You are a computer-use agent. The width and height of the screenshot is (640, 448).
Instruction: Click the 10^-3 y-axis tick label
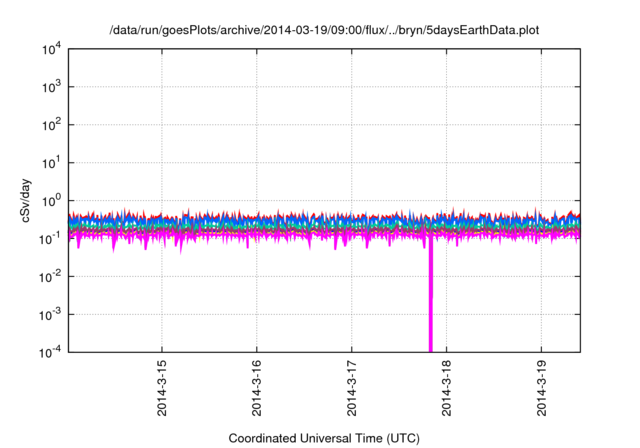pos(51,315)
